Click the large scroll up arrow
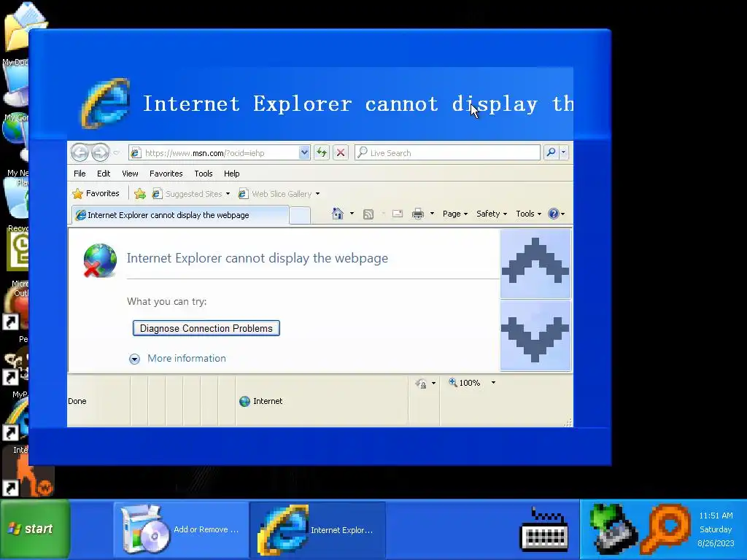Viewport: 747px width, 560px height. point(535,264)
